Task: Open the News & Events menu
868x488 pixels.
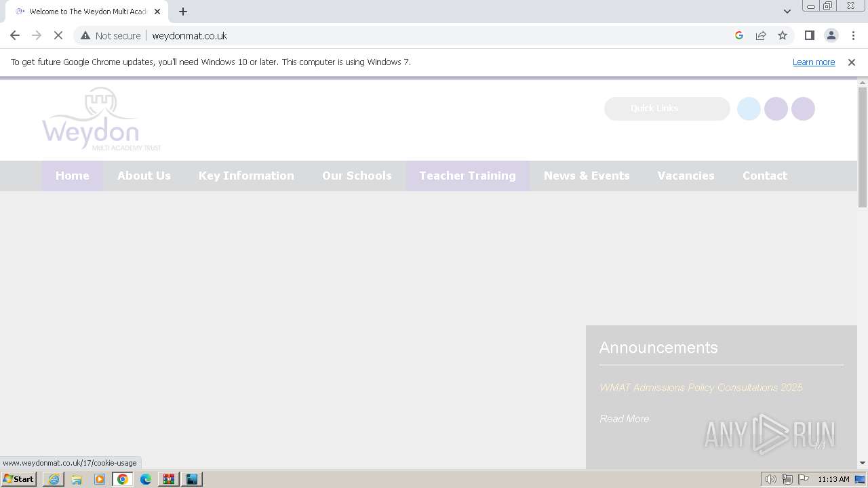Action: click(587, 176)
